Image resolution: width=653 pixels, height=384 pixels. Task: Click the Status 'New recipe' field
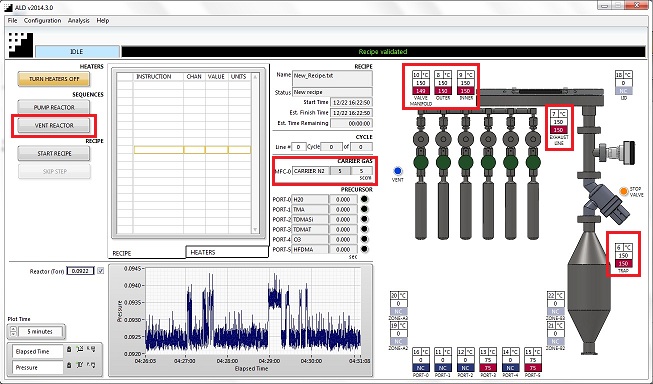[332, 92]
